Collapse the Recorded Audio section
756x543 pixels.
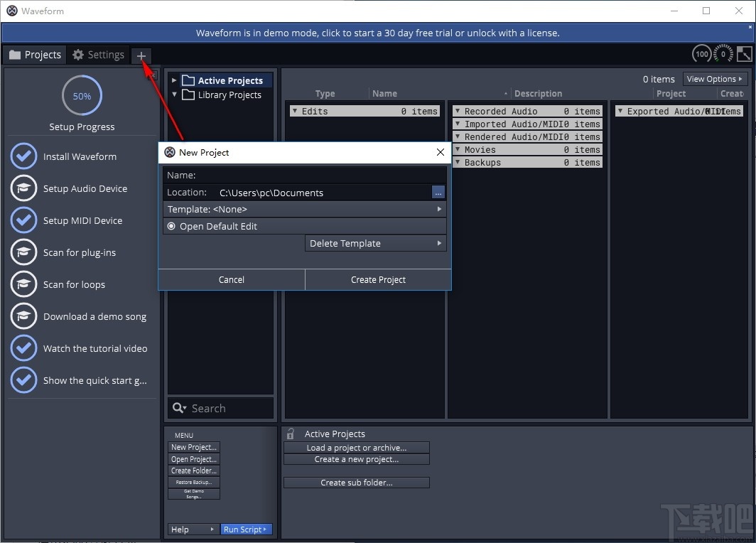pyautogui.click(x=457, y=111)
